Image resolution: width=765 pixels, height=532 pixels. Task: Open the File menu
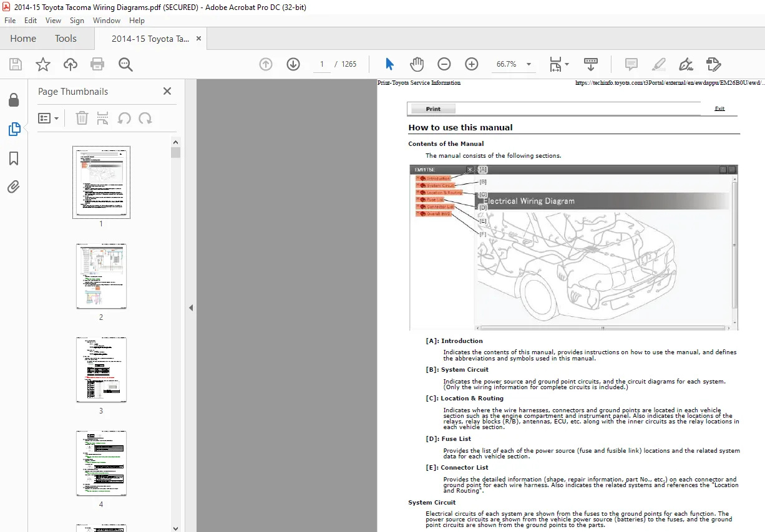9,21
